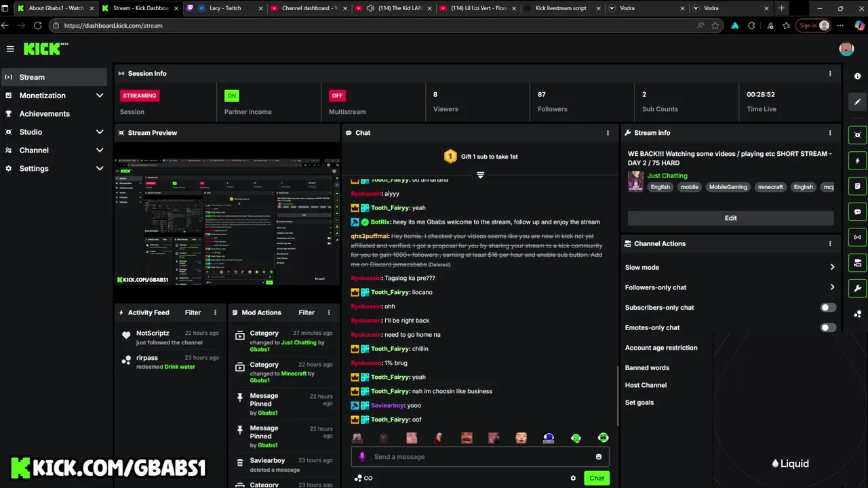Open Activity Feed three-dot menu
This screenshot has height=488, width=868.
(x=216, y=312)
